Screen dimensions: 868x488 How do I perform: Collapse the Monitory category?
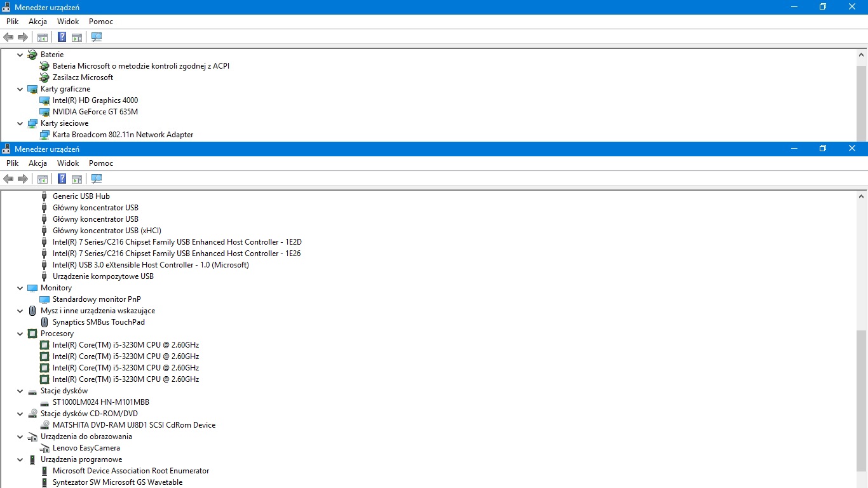pyautogui.click(x=20, y=287)
